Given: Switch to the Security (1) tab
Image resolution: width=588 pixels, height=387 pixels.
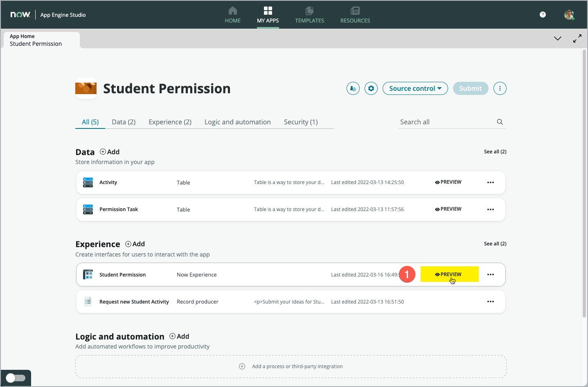Looking at the screenshot, I should (301, 122).
